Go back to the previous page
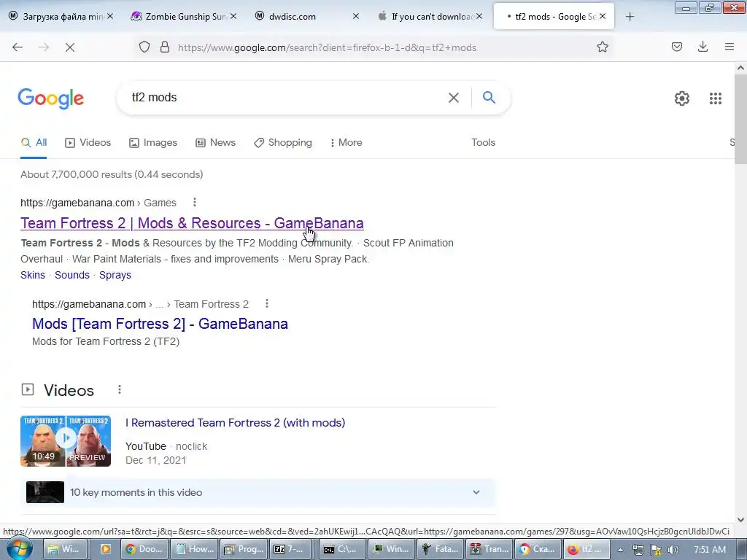The height and width of the screenshot is (560, 747). click(x=18, y=47)
